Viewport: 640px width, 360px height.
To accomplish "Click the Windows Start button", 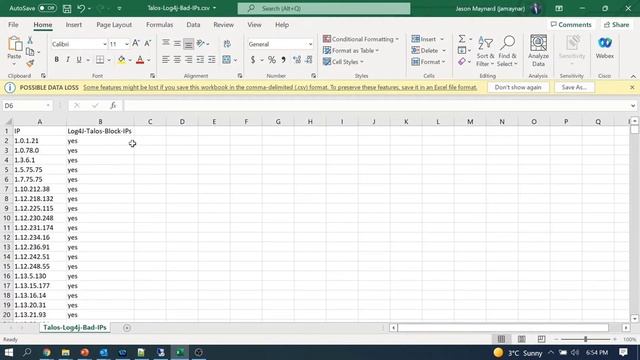I will click(x=9, y=352).
